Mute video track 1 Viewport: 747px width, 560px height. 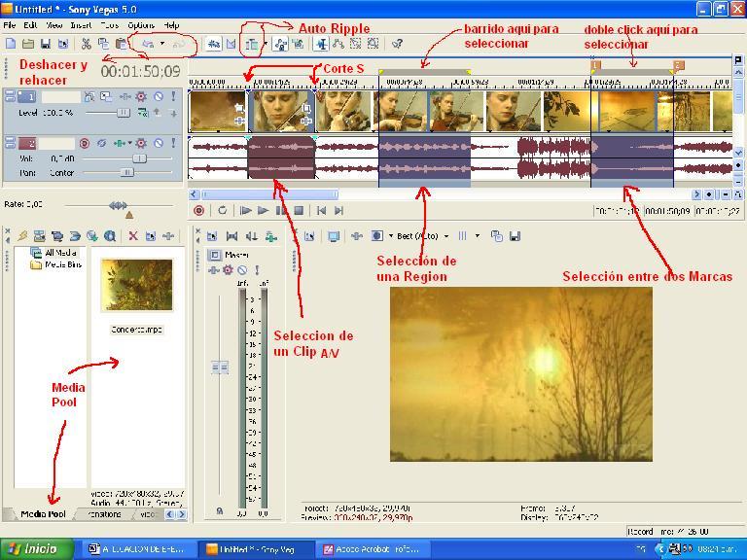click(158, 97)
